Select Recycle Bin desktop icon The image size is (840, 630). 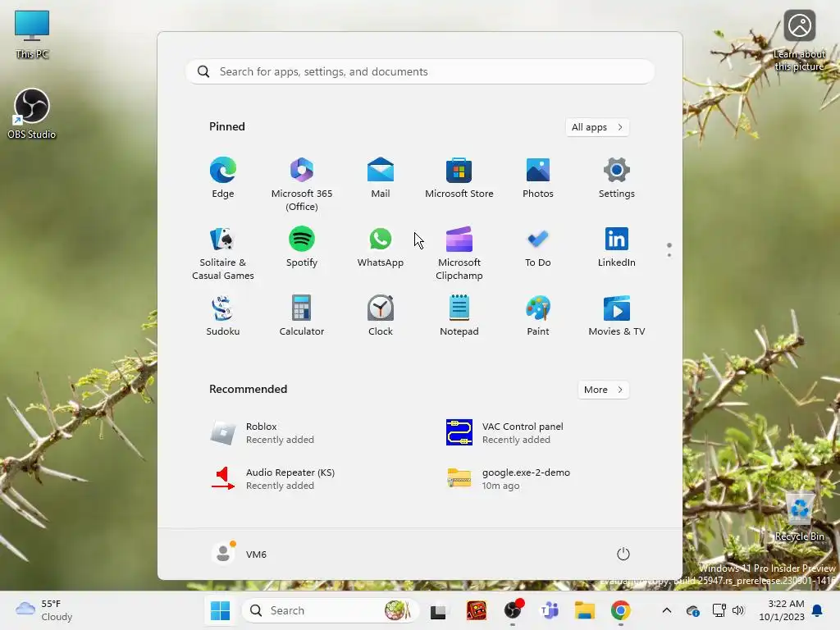click(x=799, y=517)
